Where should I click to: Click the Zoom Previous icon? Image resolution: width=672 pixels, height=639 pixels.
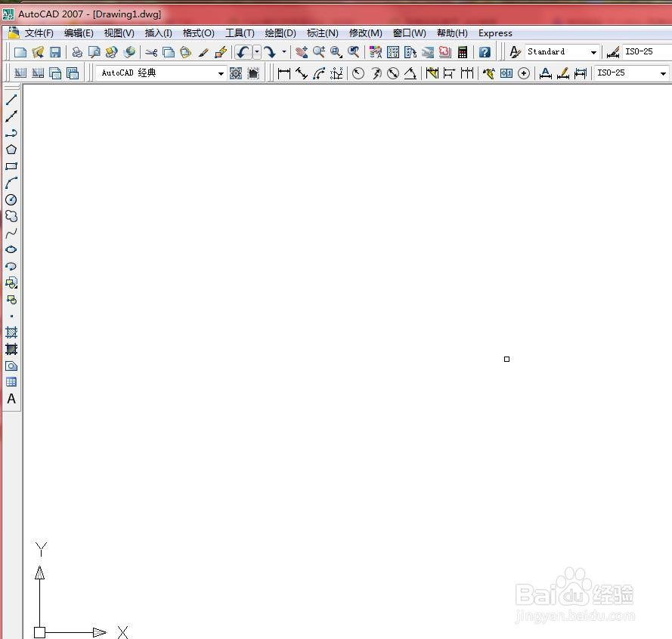pos(354,52)
